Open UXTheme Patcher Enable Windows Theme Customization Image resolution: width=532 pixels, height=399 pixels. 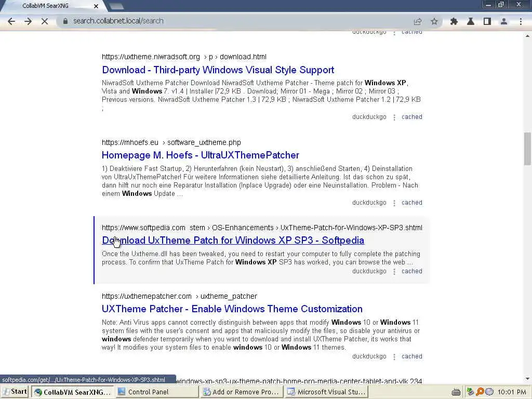point(232,309)
